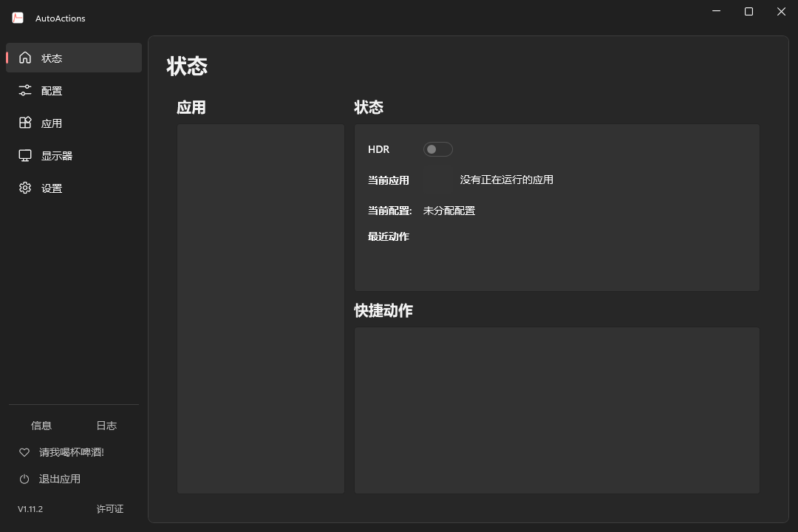This screenshot has height=532, width=798.
Task: Click the monitor icon beside 显示器
Action: 25,155
